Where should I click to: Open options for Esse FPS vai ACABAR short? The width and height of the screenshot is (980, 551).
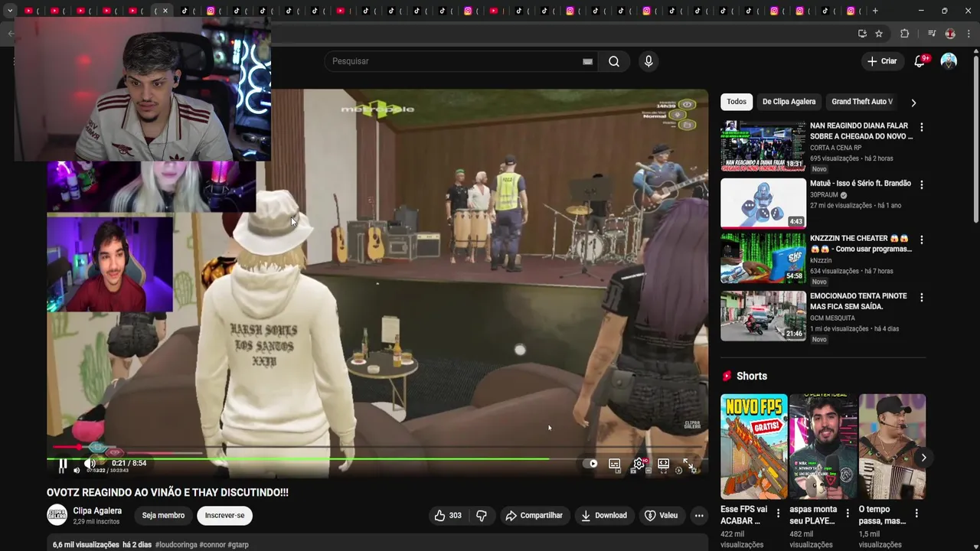click(x=778, y=513)
